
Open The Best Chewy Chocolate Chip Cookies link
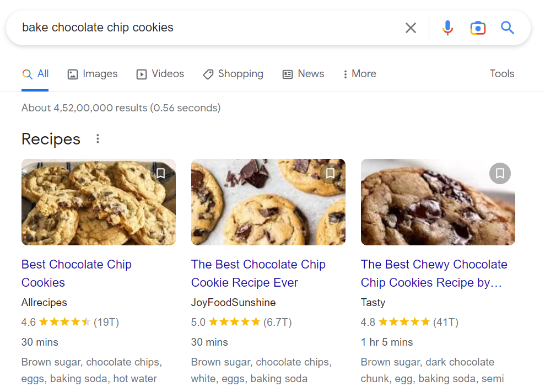tap(434, 273)
